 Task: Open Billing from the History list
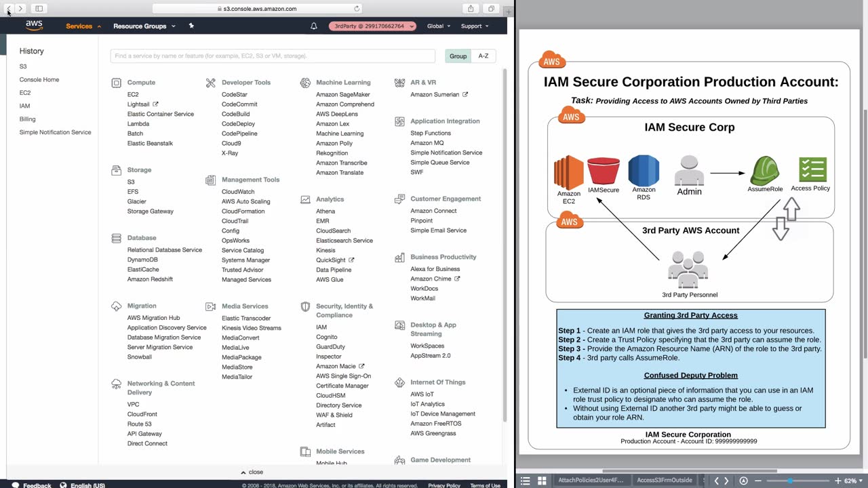point(27,119)
